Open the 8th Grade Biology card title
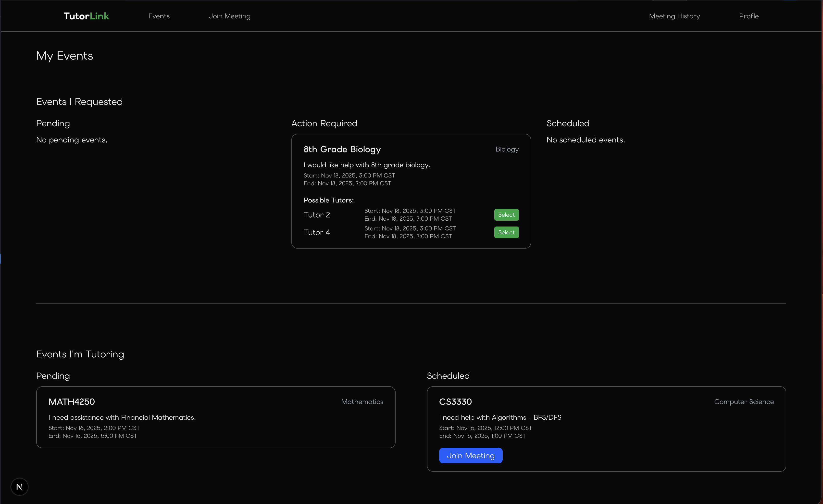Viewport: 823px width, 504px height. coord(342,149)
